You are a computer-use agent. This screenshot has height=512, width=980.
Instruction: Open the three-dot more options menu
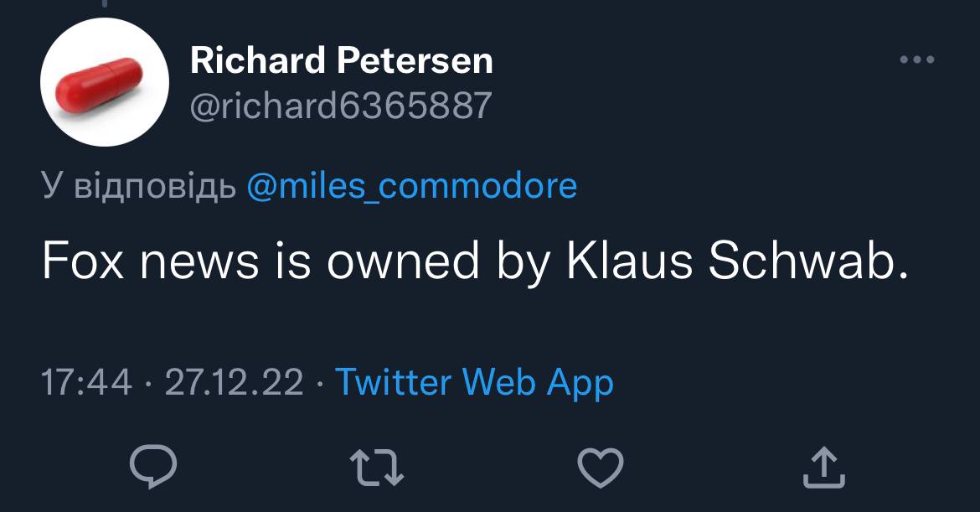(x=916, y=59)
